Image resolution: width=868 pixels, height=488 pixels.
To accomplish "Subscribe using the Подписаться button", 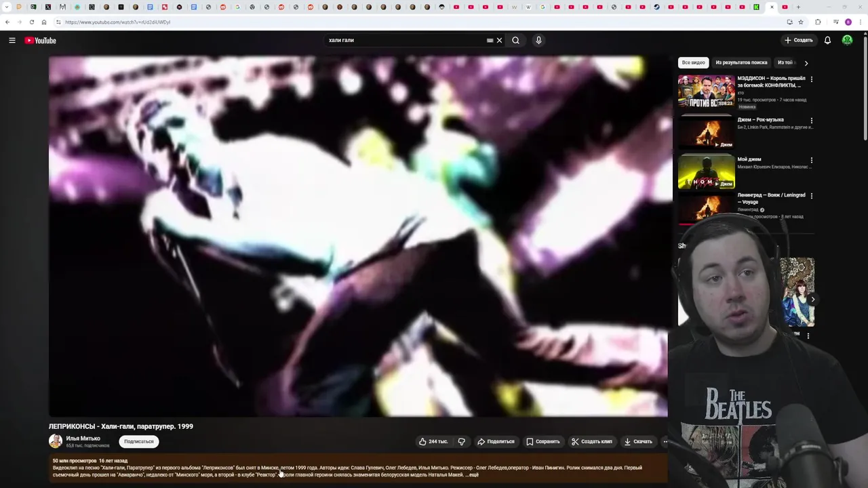I will point(139,441).
